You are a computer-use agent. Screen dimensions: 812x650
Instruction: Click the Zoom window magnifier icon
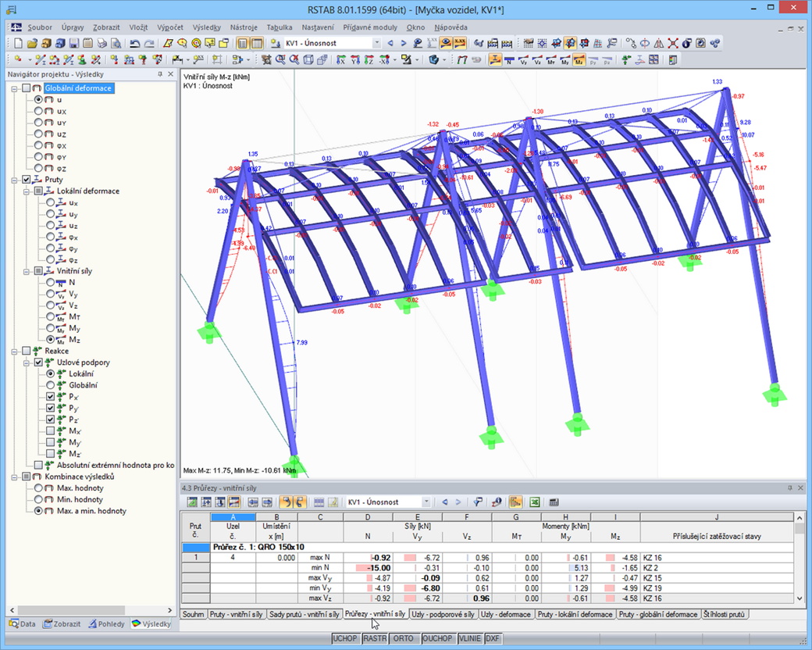click(x=280, y=60)
